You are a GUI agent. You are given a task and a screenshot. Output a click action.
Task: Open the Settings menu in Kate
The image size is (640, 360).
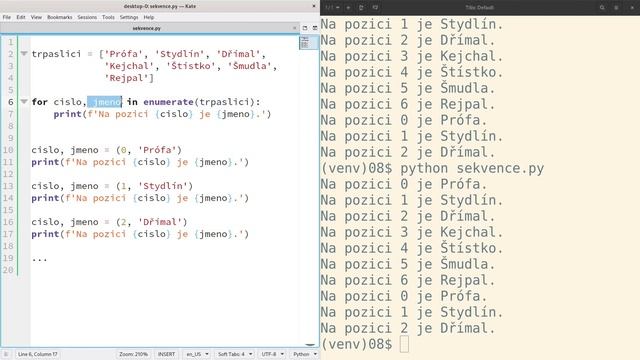coord(129,17)
